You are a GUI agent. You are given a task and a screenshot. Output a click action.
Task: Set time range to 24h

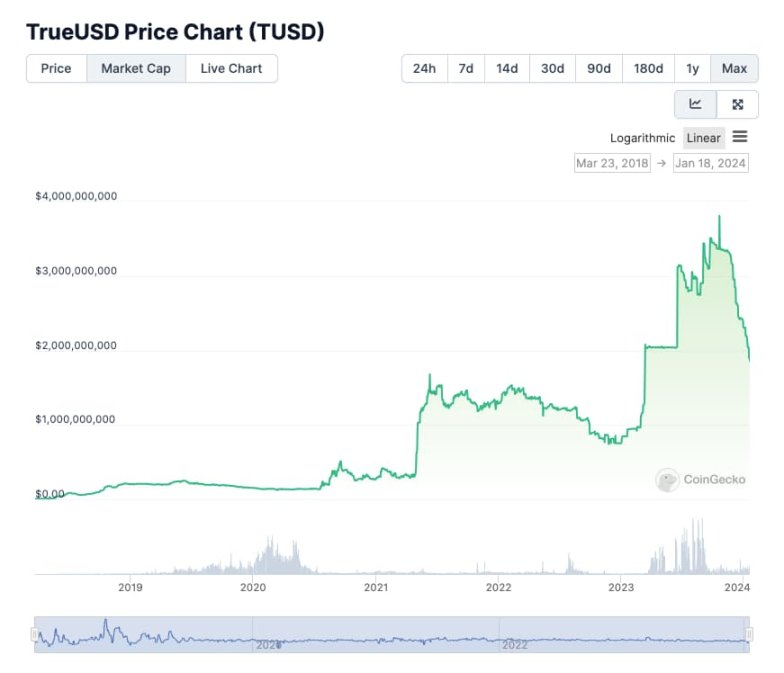coord(424,68)
